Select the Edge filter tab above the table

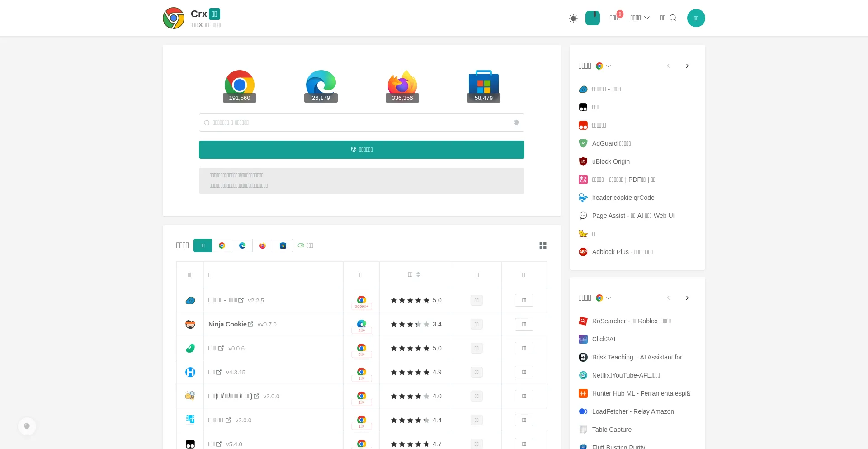click(242, 246)
